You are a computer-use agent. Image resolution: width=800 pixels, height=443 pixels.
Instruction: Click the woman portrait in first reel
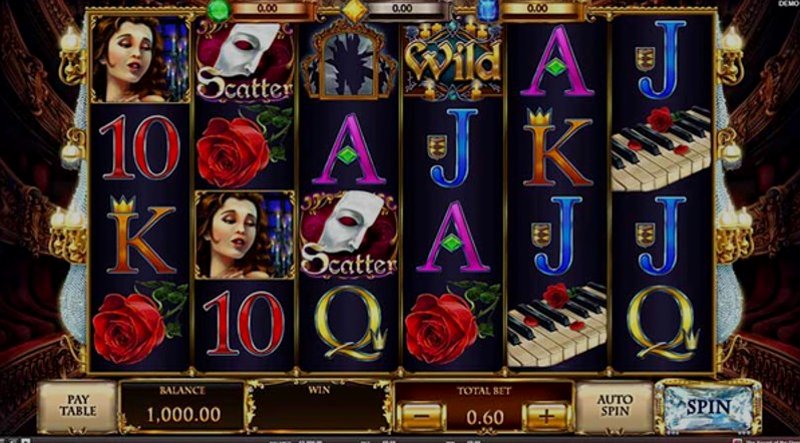pos(140,59)
